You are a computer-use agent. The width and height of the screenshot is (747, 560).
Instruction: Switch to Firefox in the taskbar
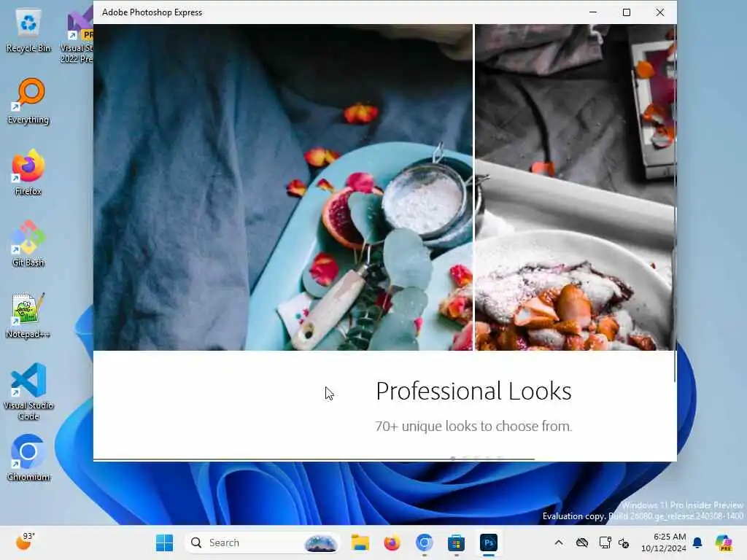(x=392, y=542)
